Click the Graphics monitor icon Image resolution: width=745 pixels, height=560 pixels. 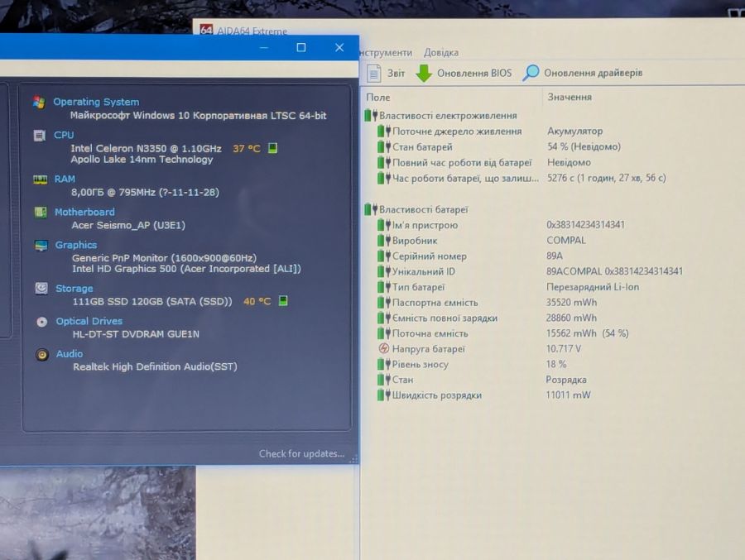click(41, 246)
